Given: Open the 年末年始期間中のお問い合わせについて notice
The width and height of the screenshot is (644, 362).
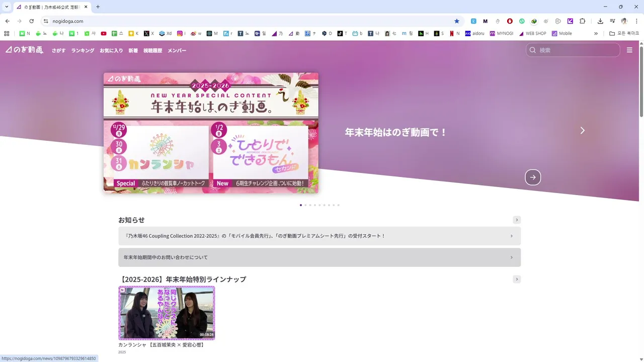Looking at the screenshot, I should coord(319,257).
